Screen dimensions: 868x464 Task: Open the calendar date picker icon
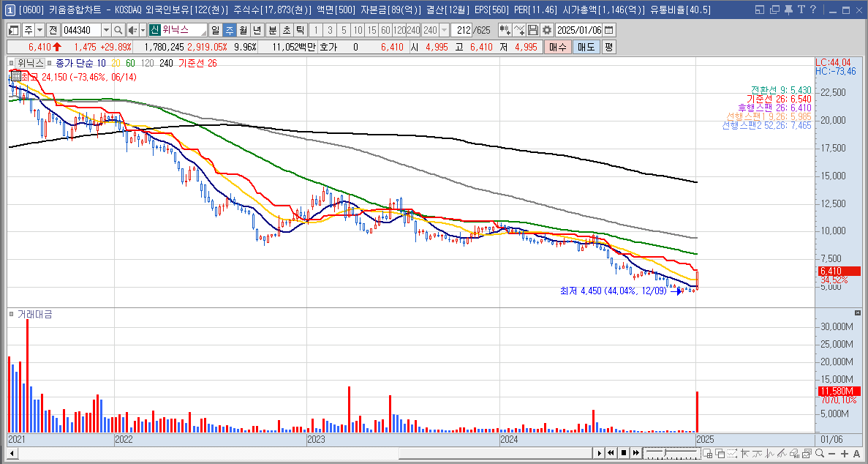609,30
